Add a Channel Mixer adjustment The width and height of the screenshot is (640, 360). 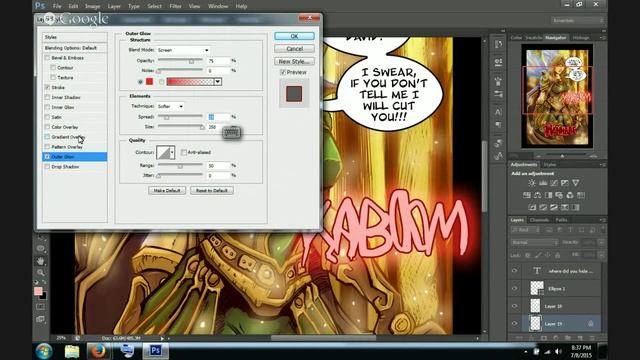(570, 195)
